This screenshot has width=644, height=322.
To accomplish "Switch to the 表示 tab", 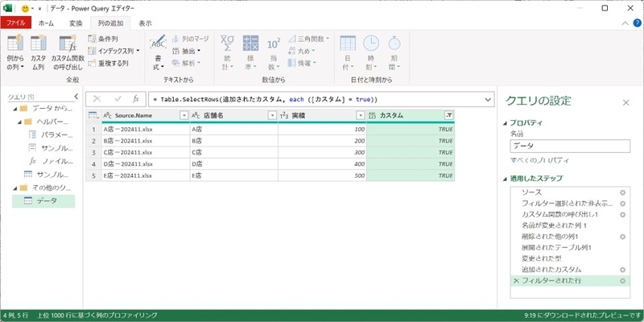I will click(145, 23).
